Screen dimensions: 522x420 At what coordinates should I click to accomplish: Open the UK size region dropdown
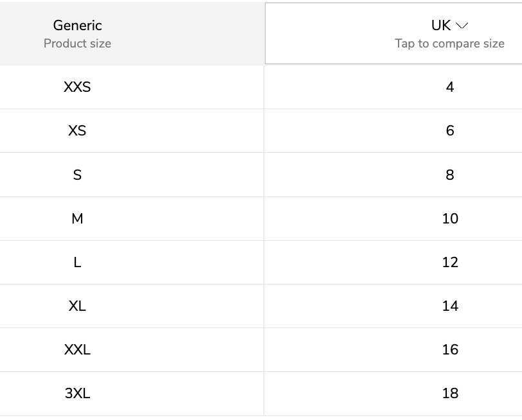tap(393, 33)
